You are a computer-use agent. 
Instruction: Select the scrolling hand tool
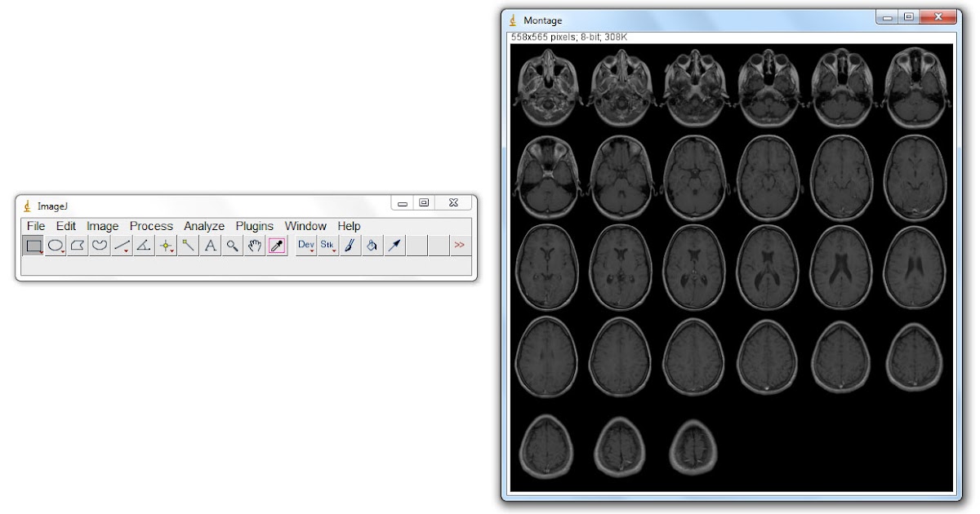pos(254,245)
